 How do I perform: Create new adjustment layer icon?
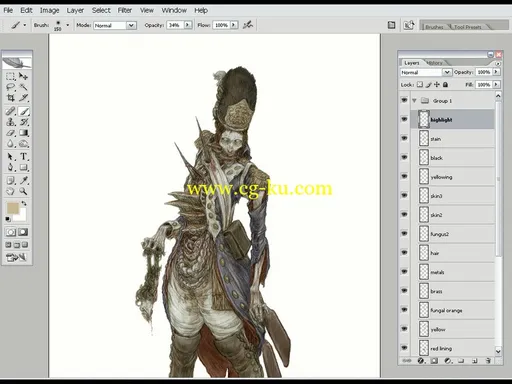448,361
